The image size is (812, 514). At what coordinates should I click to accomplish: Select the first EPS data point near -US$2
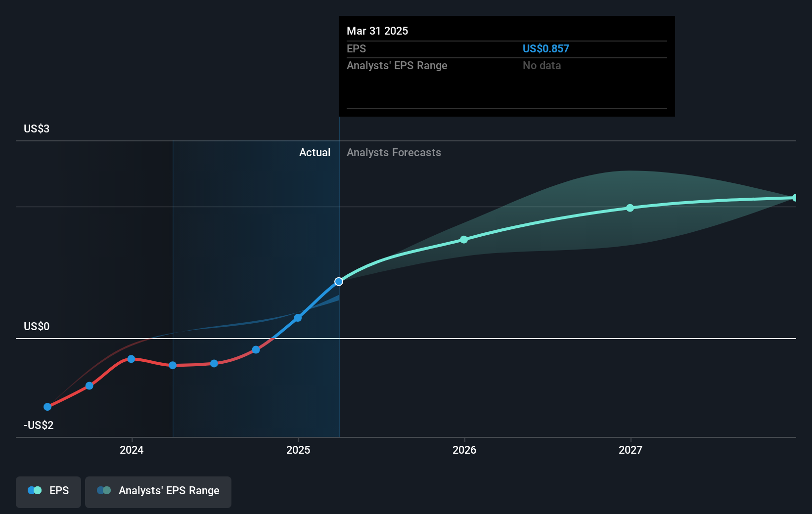pos(47,407)
